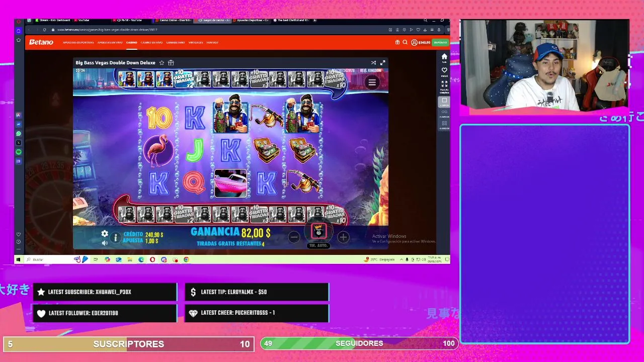
Task: Switch to Stream Kick Dashboard tab
Action: [x=53, y=20]
